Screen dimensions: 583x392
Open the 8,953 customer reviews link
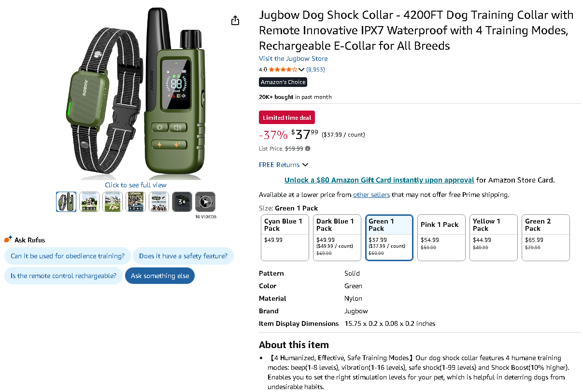tap(316, 70)
